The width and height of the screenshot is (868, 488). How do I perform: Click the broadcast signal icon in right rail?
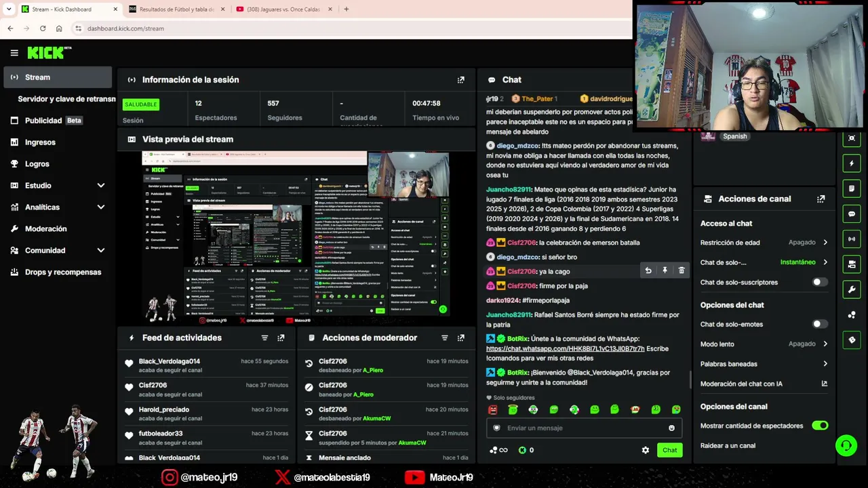click(x=852, y=239)
